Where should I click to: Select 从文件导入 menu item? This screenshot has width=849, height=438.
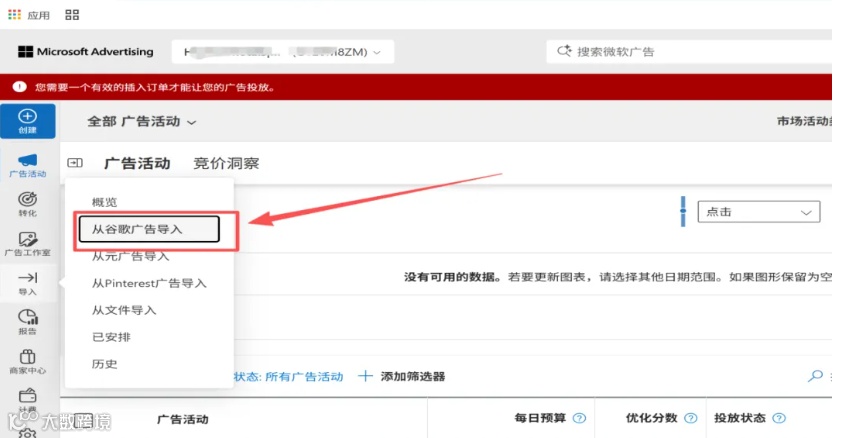[x=124, y=310]
